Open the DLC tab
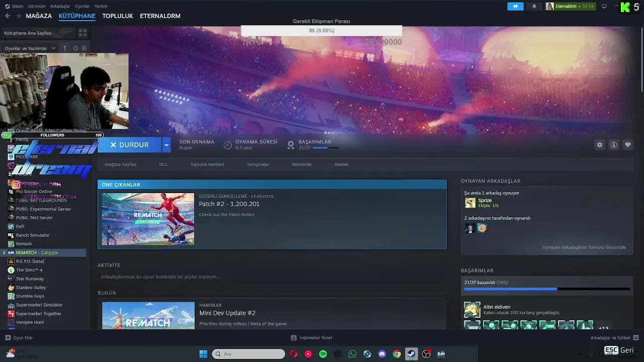 163,164
